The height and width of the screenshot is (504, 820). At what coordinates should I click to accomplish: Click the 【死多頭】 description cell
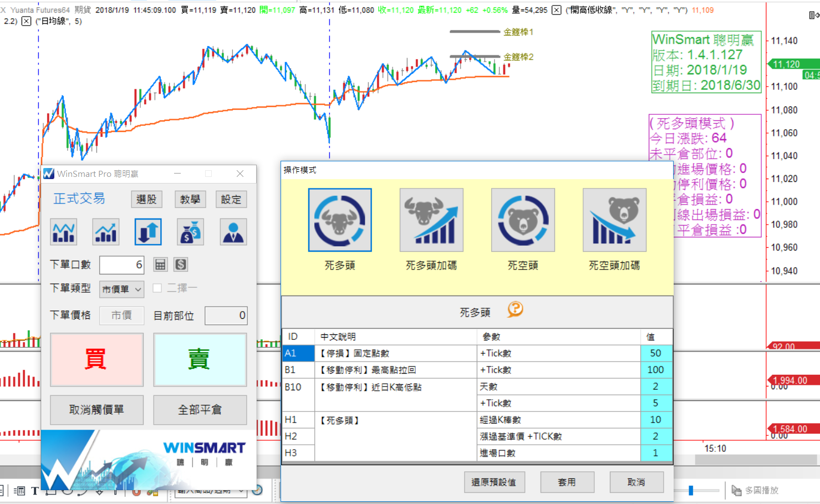(x=396, y=436)
